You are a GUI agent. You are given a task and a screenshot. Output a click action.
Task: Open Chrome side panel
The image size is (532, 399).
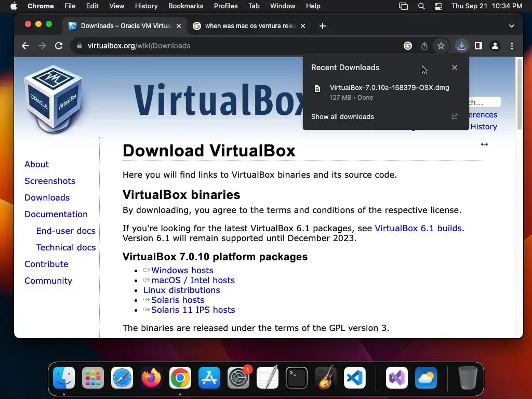[478, 46]
